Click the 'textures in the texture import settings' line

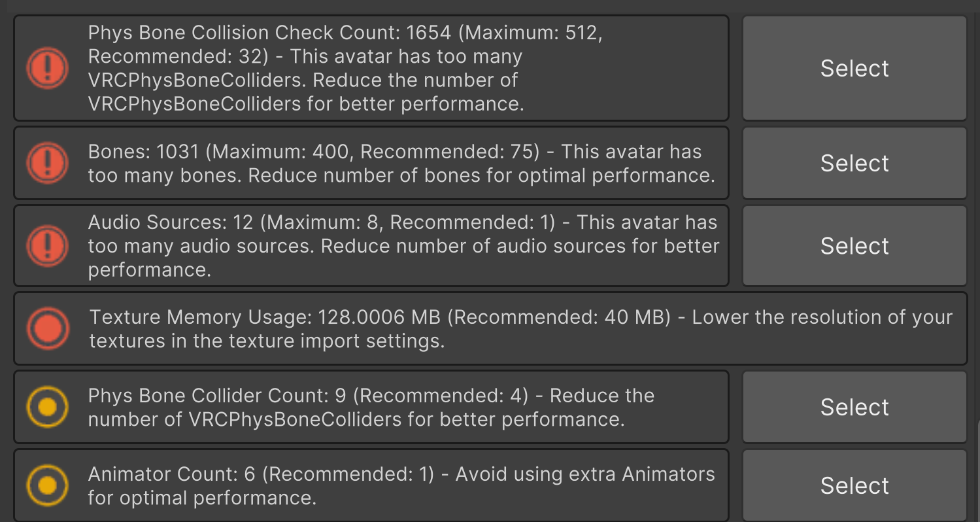267,341
